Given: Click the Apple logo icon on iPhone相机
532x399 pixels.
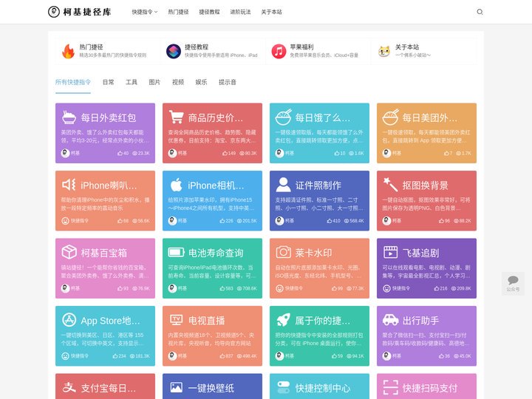Looking at the screenshot, I should 176,185.
